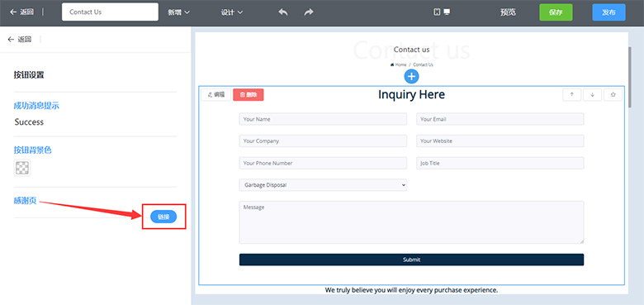This screenshot has width=644, height=305.
Task: Click the star favorite icon on block
Action: point(613,94)
